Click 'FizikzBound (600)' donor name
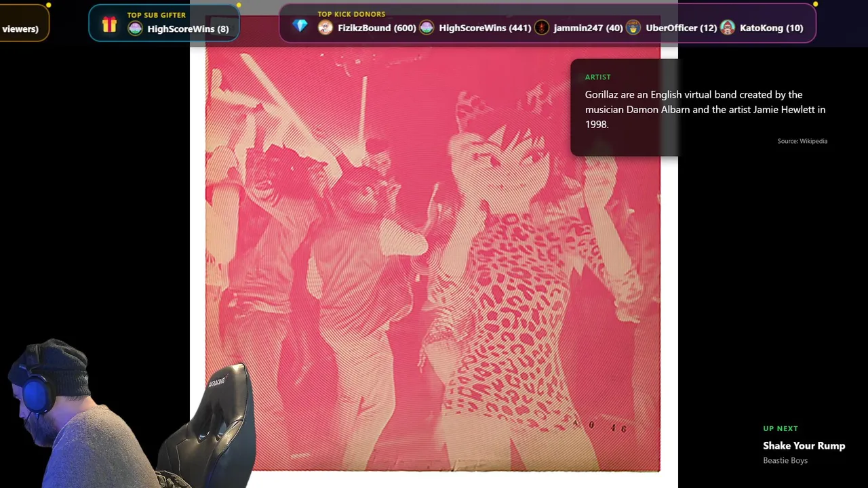 pos(377,28)
